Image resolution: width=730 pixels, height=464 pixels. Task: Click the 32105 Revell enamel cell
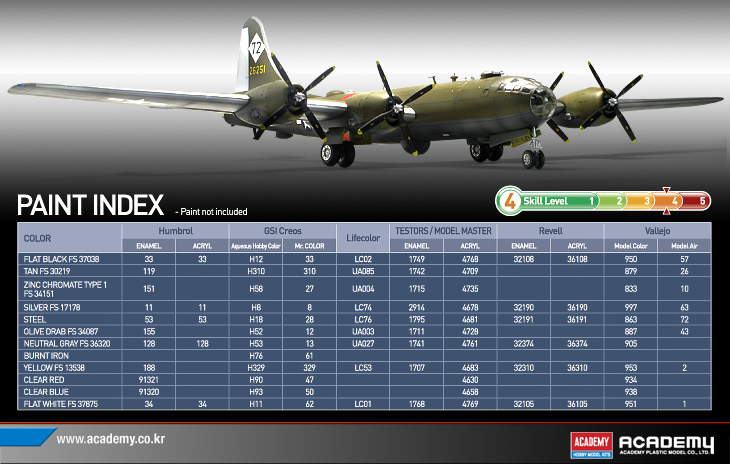pos(524,404)
